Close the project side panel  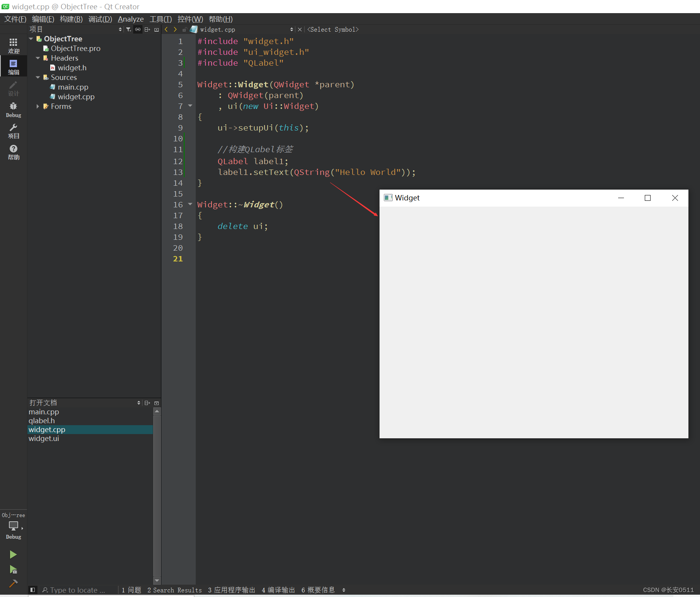(x=156, y=29)
